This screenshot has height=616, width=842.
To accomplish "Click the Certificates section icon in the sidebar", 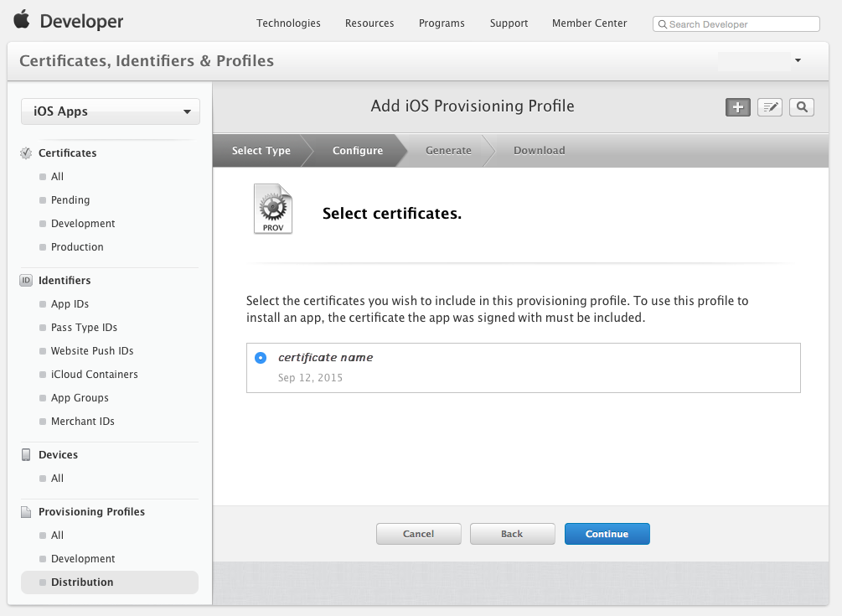I will pyautogui.click(x=24, y=153).
